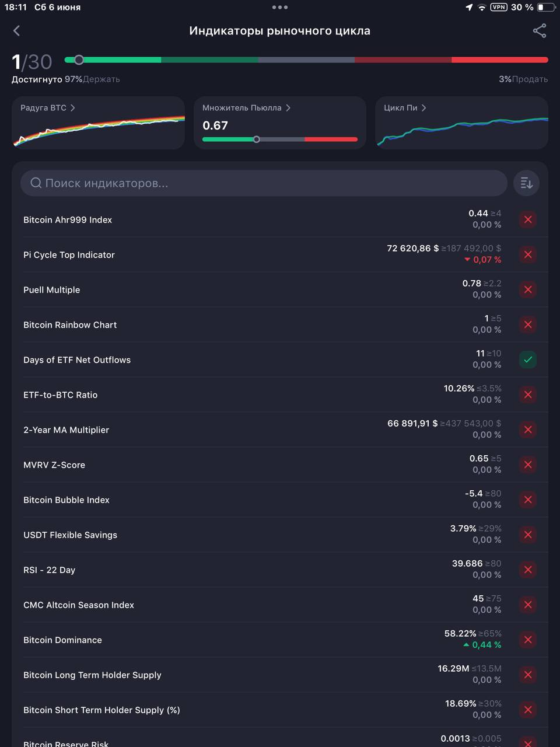Image resolution: width=560 pixels, height=747 pixels.
Task: Open the share icon
Action: (x=540, y=31)
